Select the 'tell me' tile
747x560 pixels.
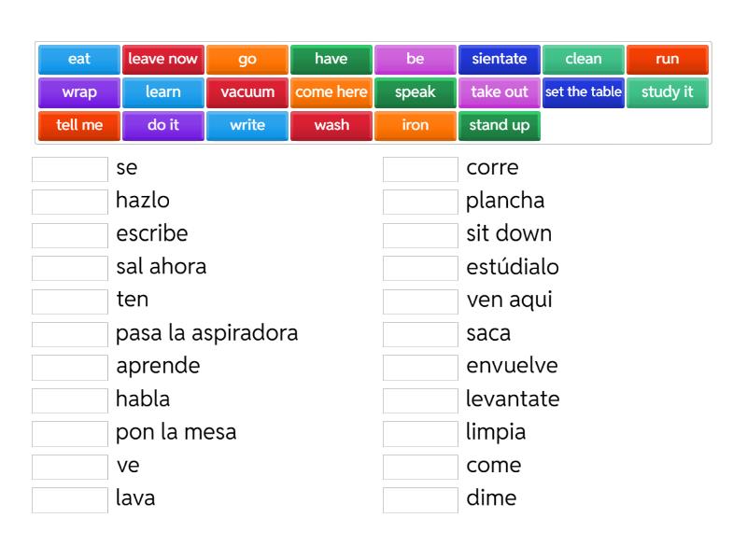tap(79, 125)
